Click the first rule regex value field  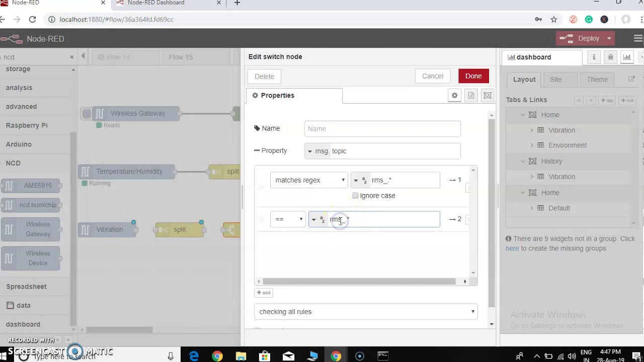point(404,180)
